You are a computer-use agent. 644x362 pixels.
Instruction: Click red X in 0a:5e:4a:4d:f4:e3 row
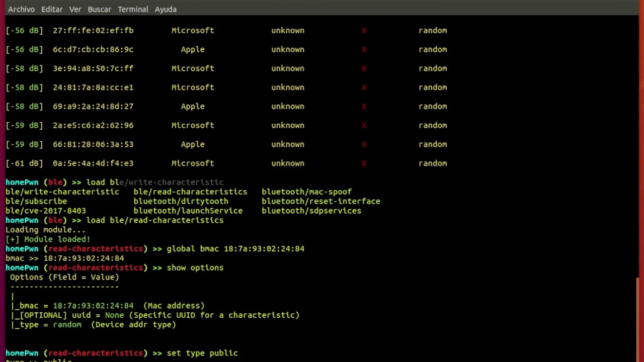pyautogui.click(x=364, y=163)
